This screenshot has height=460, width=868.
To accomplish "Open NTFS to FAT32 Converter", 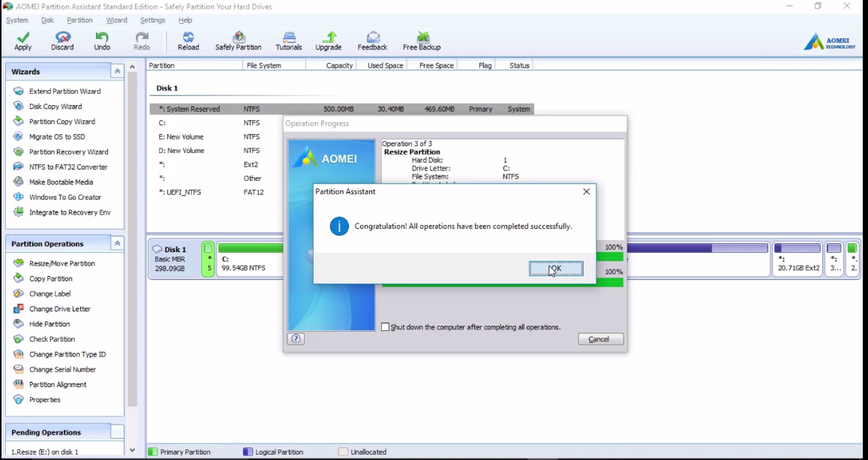I will point(68,167).
